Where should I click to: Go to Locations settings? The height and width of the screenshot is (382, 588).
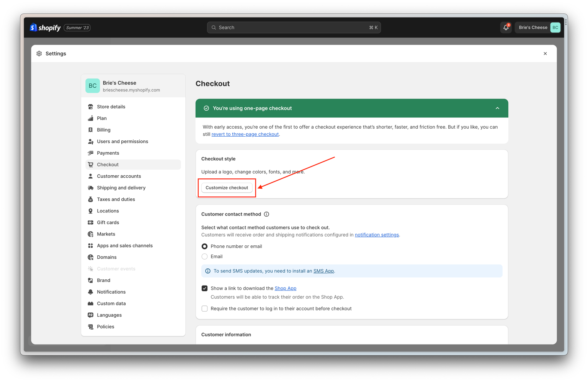133,211
